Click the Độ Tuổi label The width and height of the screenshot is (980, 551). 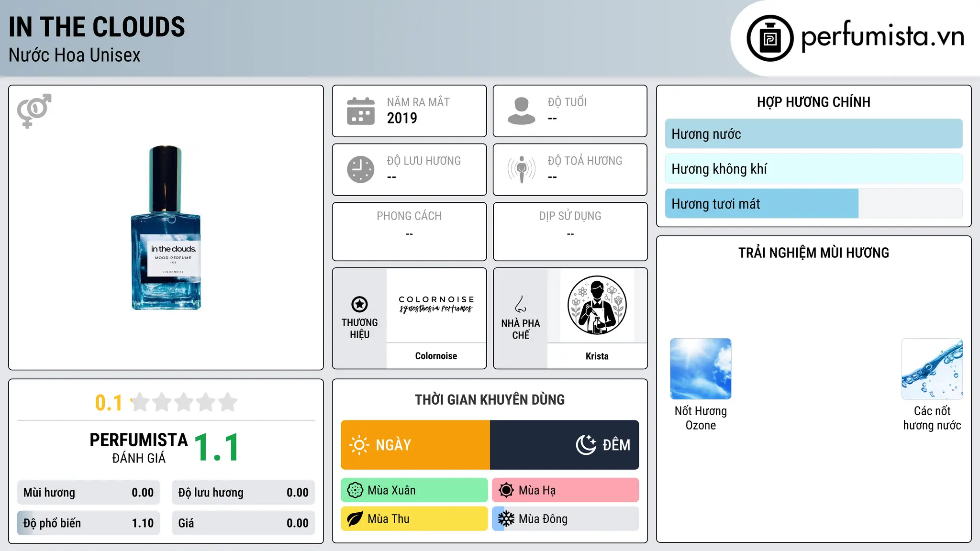(x=567, y=102)
